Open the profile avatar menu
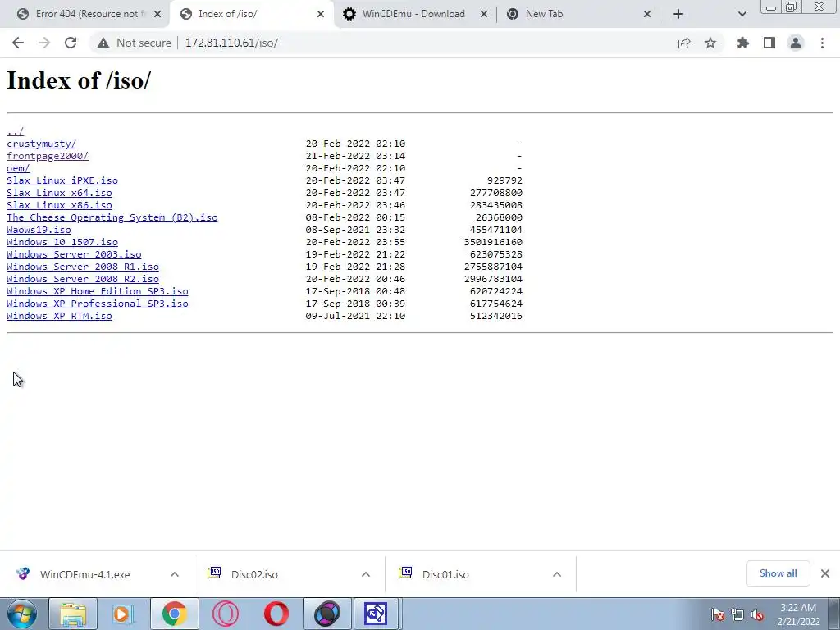Viewport: 840px width, 630px height. (796, 43)
